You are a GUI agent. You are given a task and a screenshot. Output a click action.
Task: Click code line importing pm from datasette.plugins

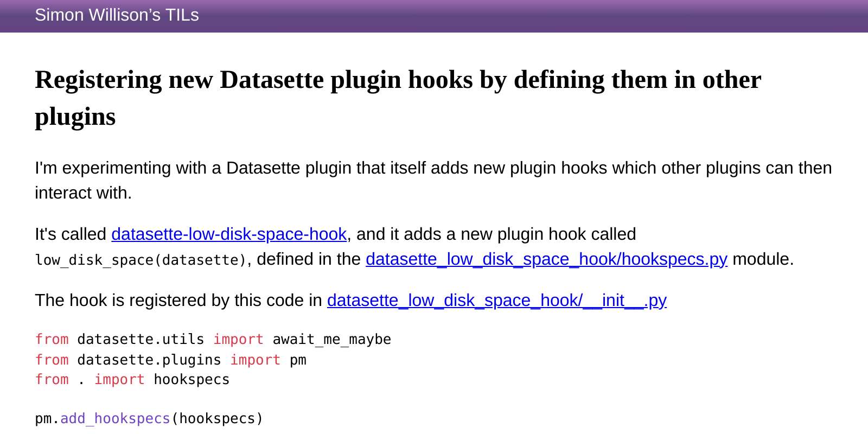[171, 360]
